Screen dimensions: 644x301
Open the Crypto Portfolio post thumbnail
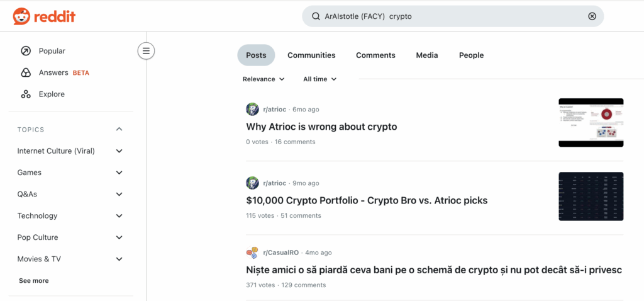tap(591, 196)
